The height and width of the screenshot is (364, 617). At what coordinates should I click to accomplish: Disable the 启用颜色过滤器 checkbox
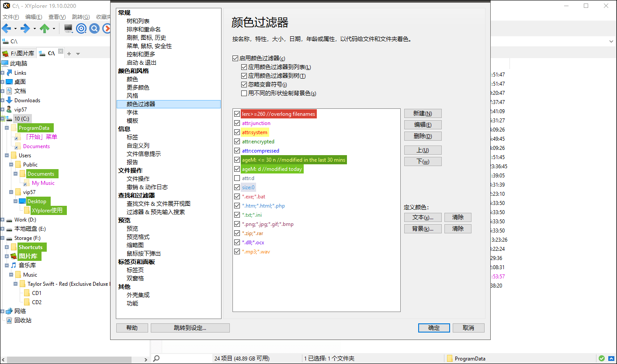tap(235, 58)
